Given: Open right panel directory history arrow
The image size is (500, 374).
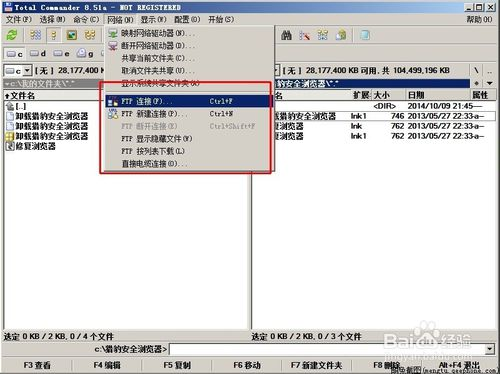Looking at the screenshot, I should [489, 83].
